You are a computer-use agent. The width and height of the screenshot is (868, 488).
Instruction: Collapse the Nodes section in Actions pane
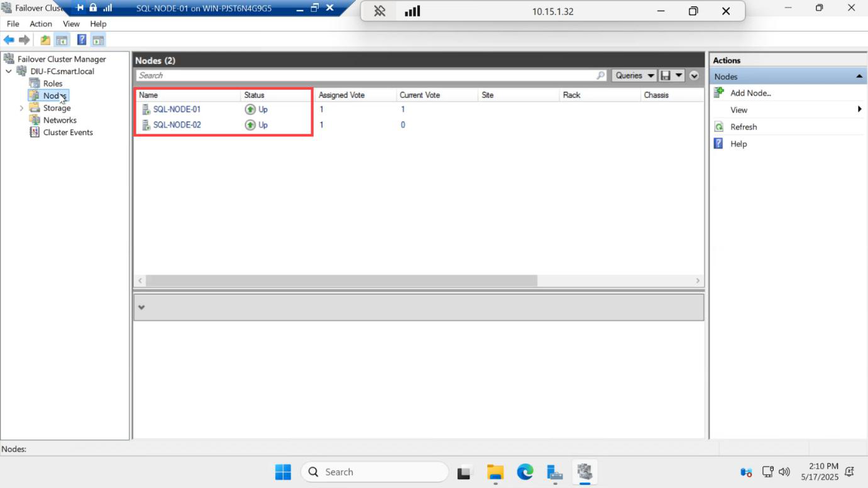click(859, 77)
